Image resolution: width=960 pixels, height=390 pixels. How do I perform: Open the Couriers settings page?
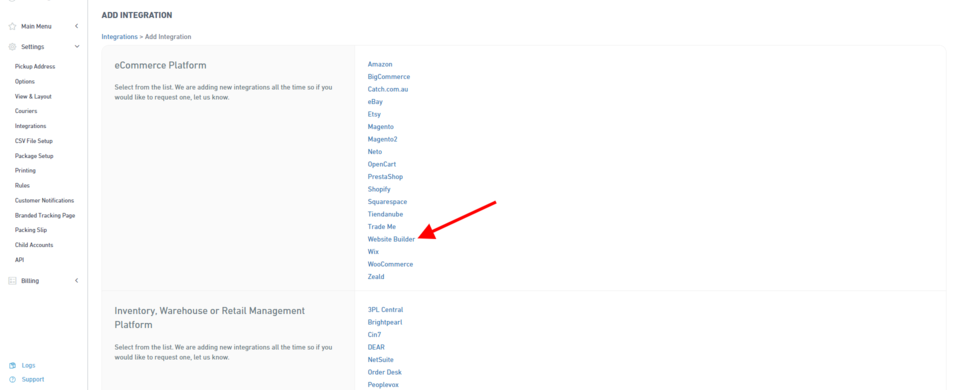(26, 111)
